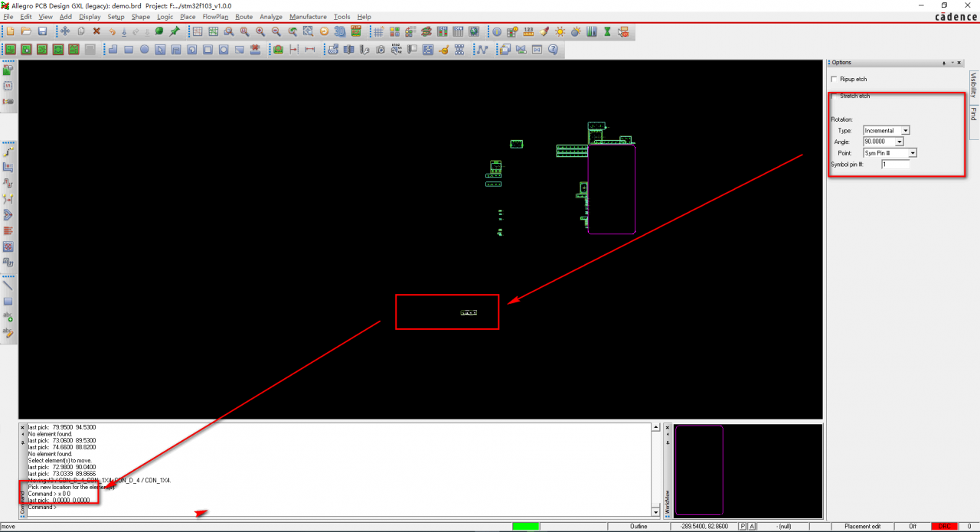Click the Outline status bar field
The height and width of the screenshot is (532, 980).
(x=639, y=527)
